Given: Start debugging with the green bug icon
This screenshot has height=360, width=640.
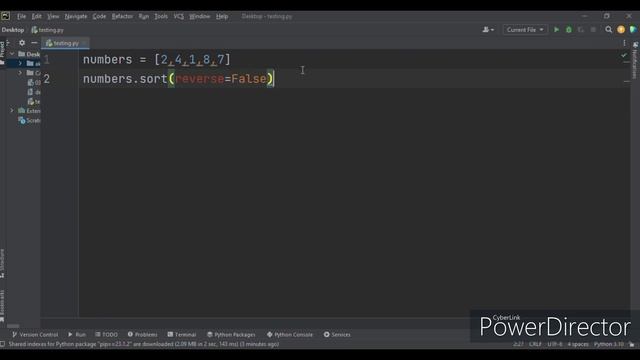Looking at the screenshot, I should (x=569, y=30).
